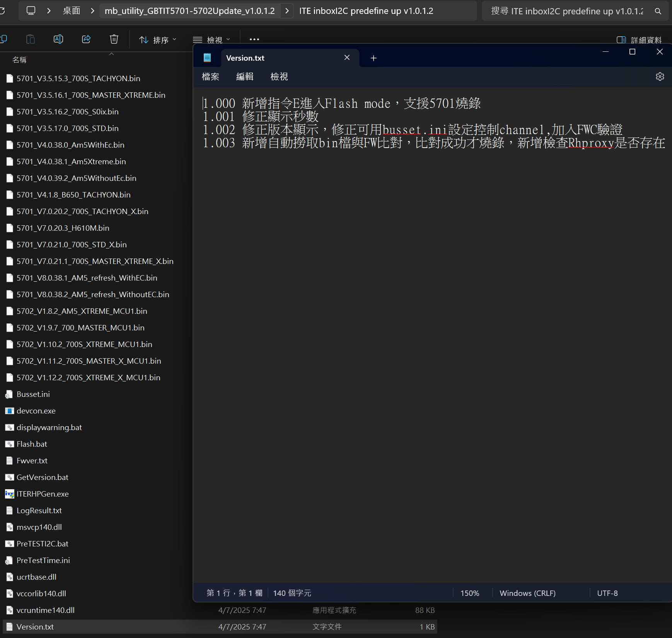Click the GetVersion.bat file icon
This screenshot has height=638, width=672.
9,477
